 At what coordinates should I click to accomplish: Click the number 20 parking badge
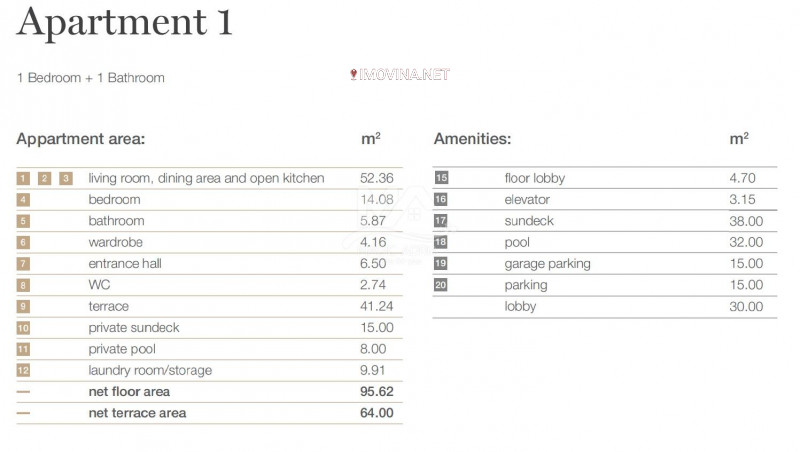click(441, 286)
